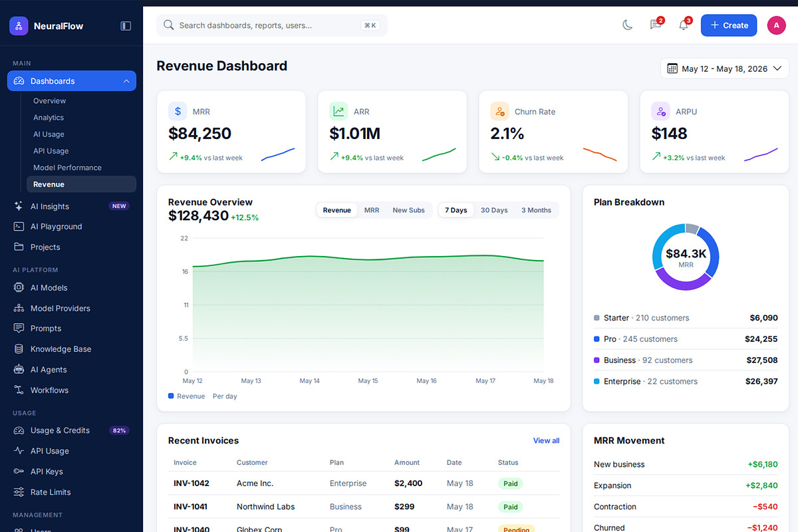
Task: Click the AI Insights sparkle icon
Action: pyautogui.click(x=19, y=206)
